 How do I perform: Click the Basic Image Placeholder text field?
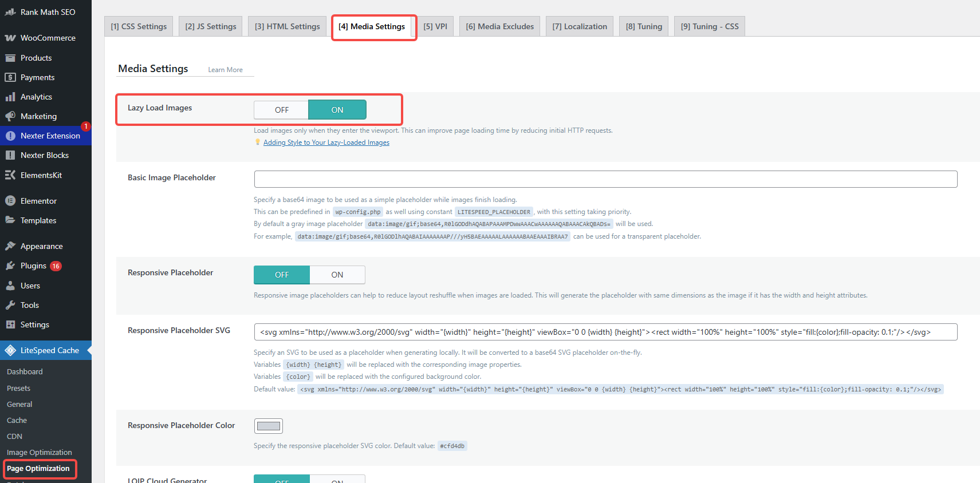tap(605, 179)
